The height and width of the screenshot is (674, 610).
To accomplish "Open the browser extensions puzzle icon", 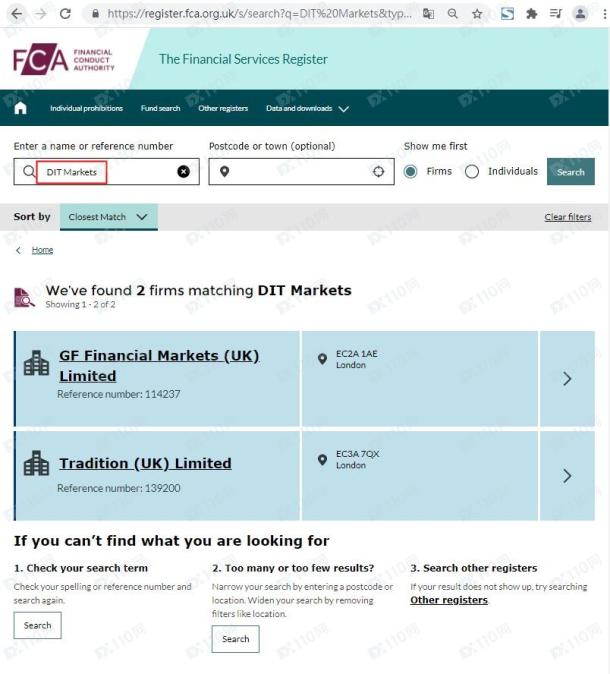I will (531, 14).
